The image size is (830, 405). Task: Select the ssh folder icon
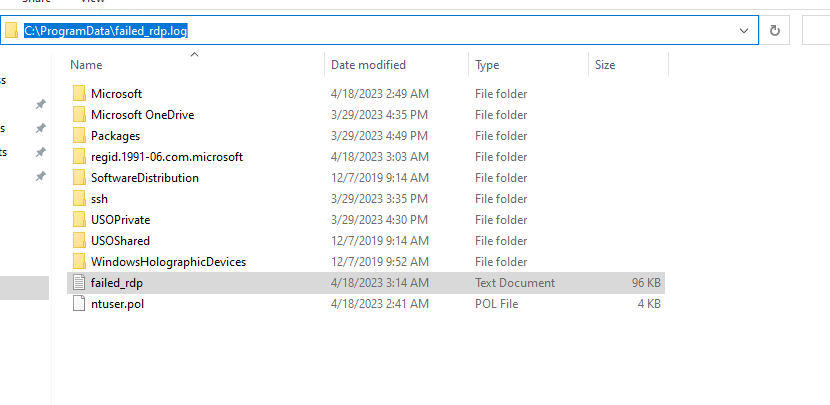[x=79, y=199]
